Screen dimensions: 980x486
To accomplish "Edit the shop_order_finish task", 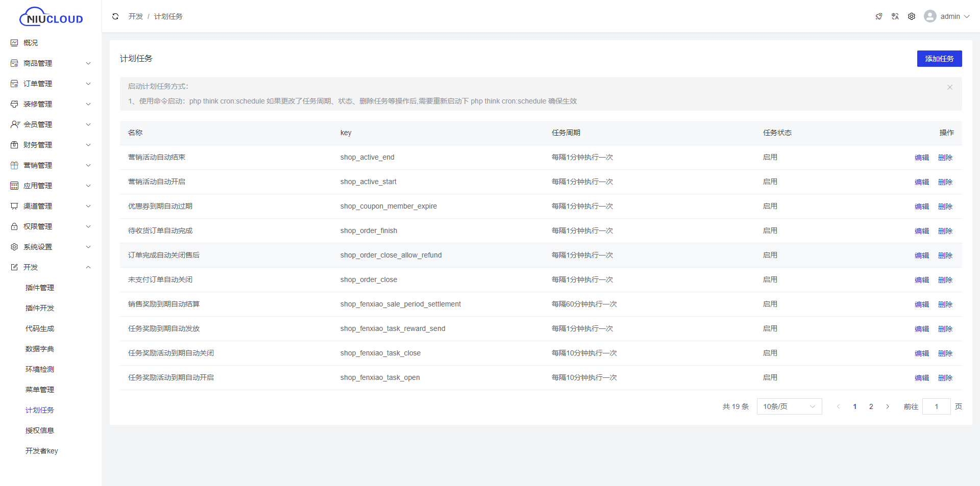I will [x=921, y=231].
